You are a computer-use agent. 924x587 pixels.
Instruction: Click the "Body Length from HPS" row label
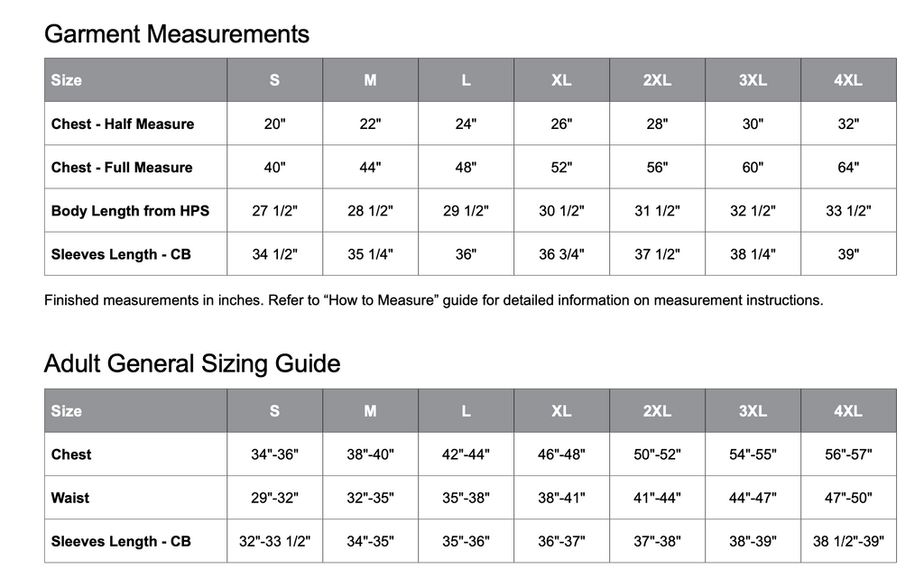click(x=130, y=211)
